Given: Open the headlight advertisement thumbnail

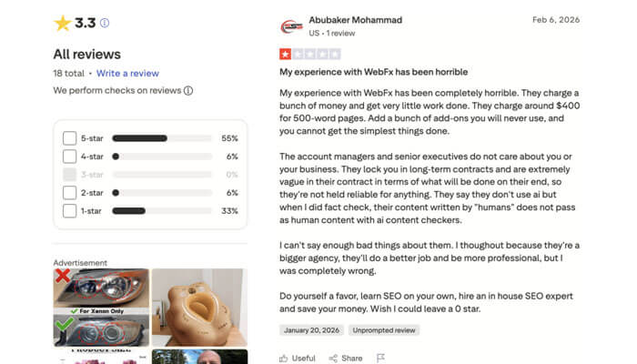Looking at the screenshot, I should tap(98, 308).
